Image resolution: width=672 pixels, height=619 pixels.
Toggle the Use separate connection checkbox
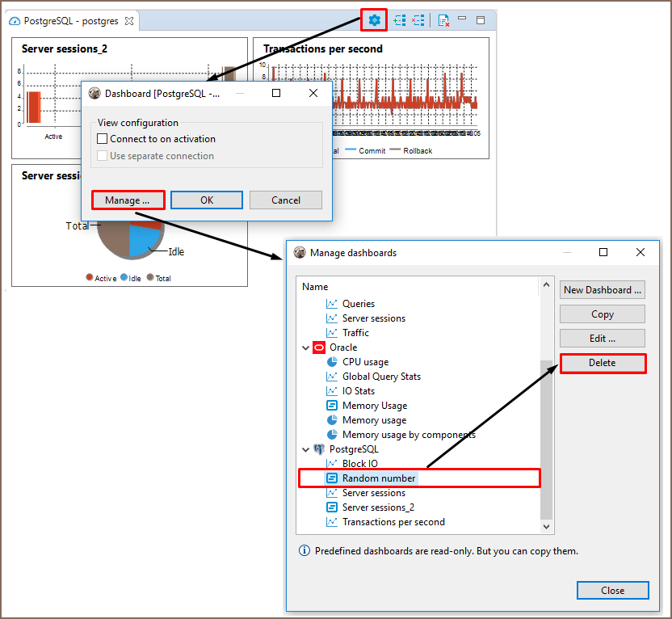103,156
